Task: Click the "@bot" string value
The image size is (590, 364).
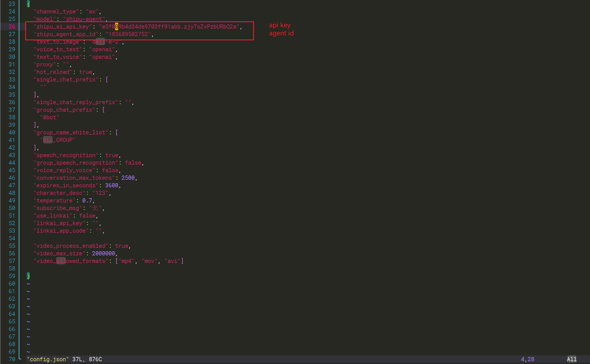Action: pyautogui.click(x=50, y=117)
